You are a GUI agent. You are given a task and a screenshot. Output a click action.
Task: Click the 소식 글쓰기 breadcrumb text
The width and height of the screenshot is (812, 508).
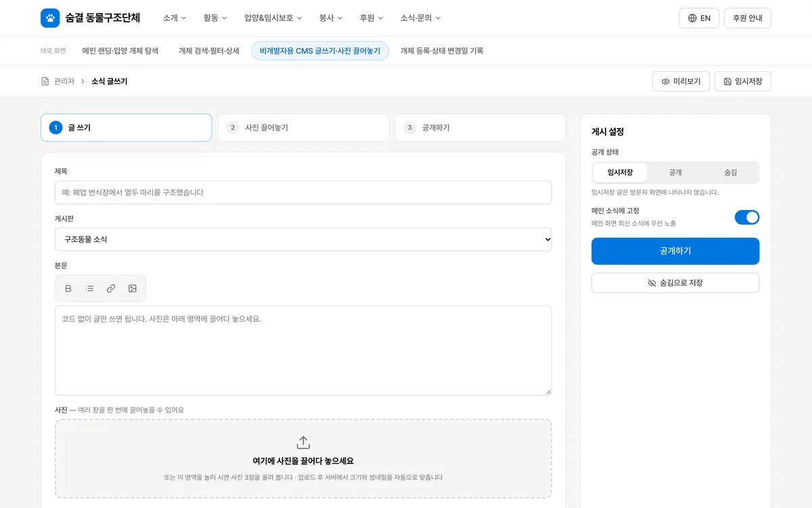click(110, 81)
